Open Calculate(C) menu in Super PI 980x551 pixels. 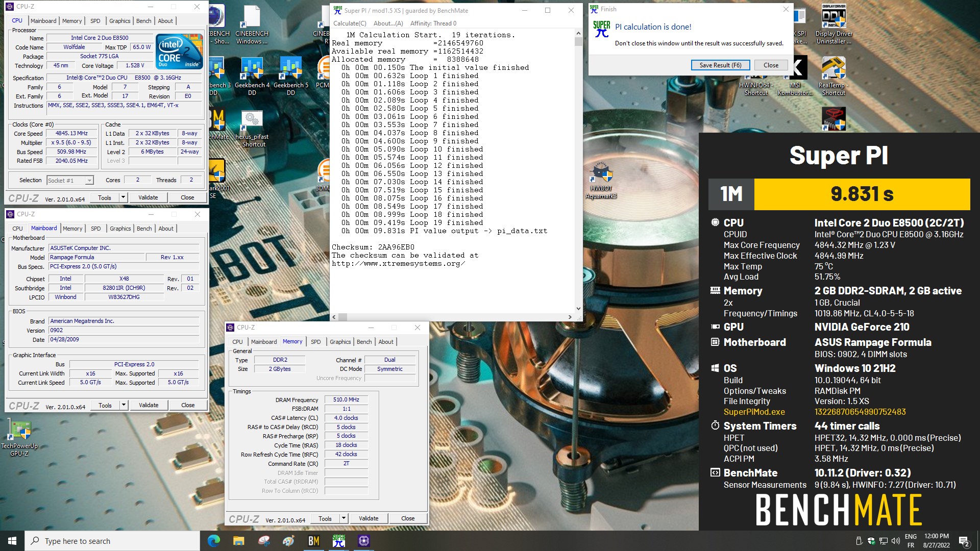(x=350, y=23)
